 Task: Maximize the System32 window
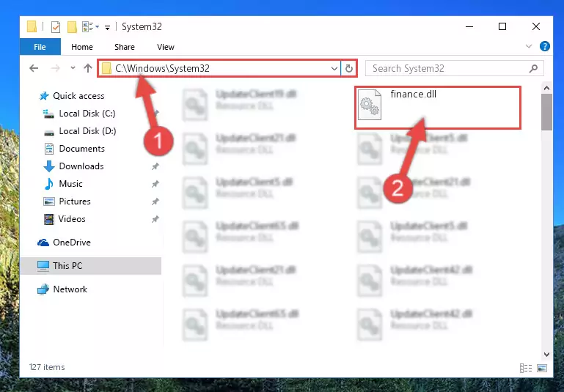(502, 27)
